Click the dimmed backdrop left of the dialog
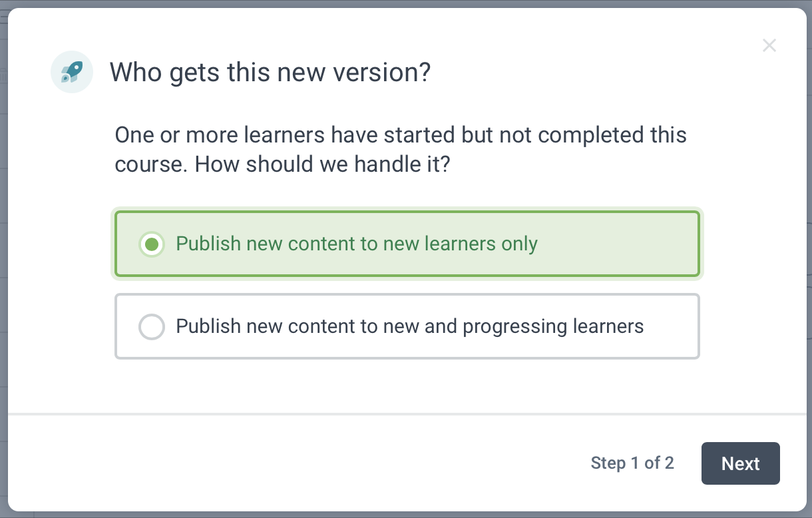The image size is (812, 518). [3, 266]
